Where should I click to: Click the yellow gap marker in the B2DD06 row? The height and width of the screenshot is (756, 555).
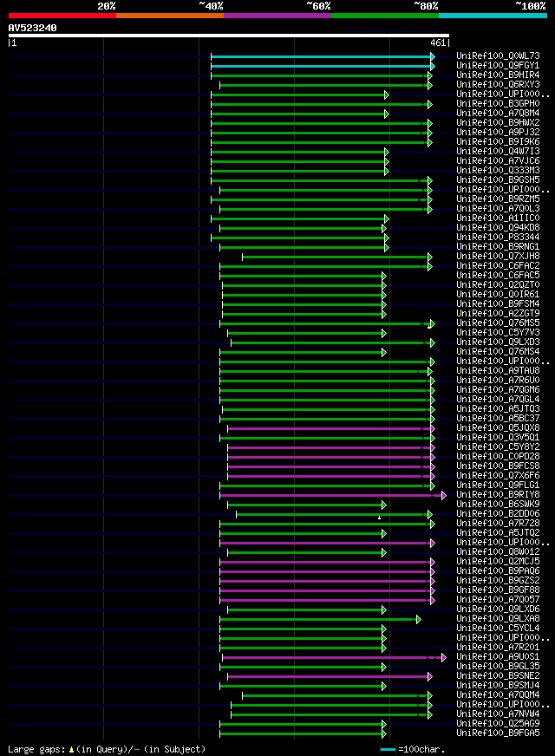tap(380, 518)
